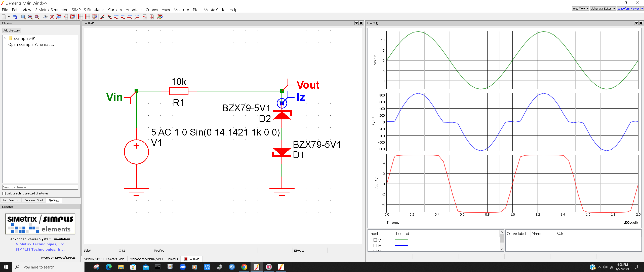The image size is (644, 272).
Task: Click the Schematic Editor button
Action: click(x=601, y=9)
